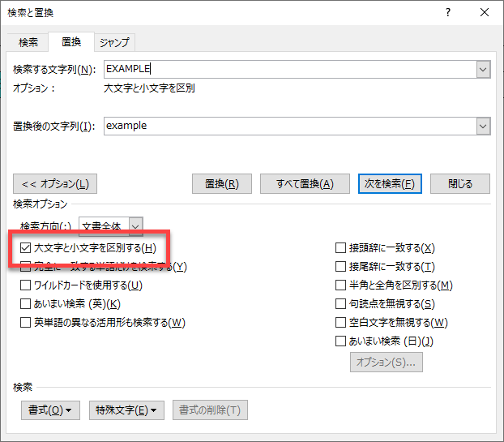Collapse options with << オプション button
Screen dimensions: 504x442
[56, 183]
